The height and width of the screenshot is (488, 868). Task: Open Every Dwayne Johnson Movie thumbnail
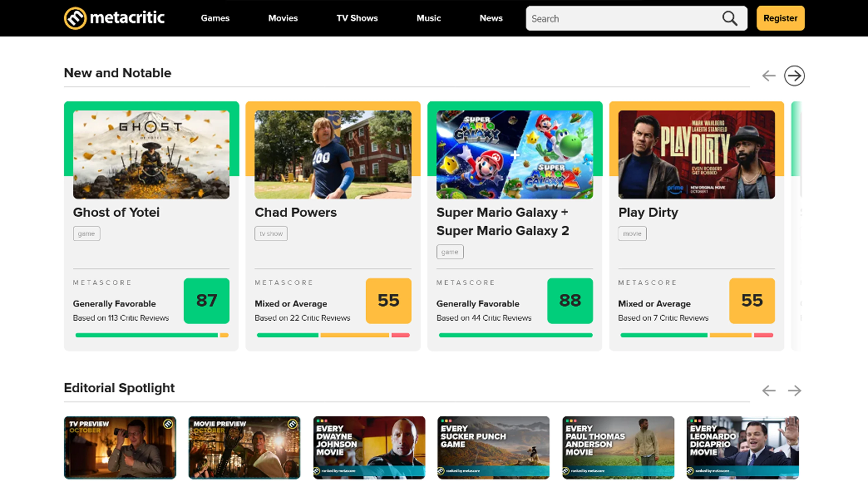[369, 447]
